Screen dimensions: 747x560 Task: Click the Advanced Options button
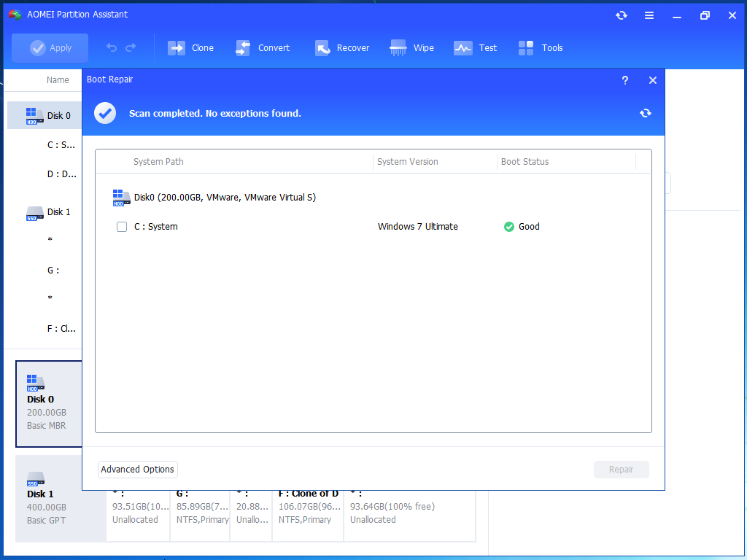coord(137,470)
